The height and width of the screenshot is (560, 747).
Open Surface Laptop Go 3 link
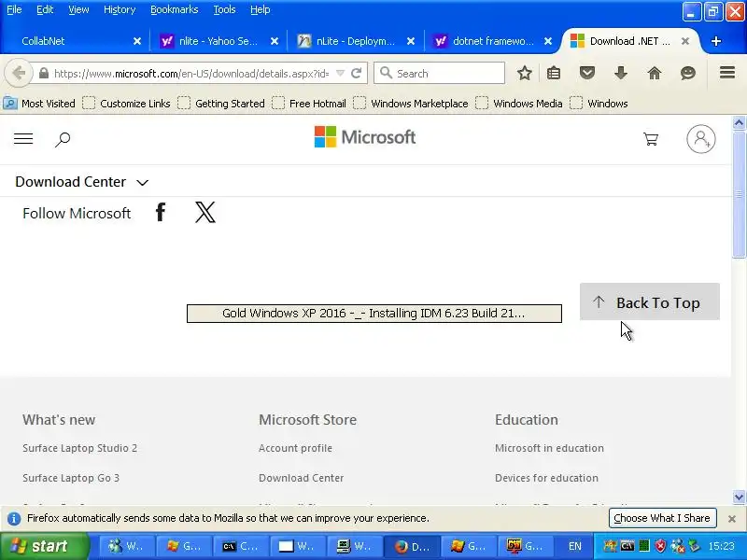point(71,478)
